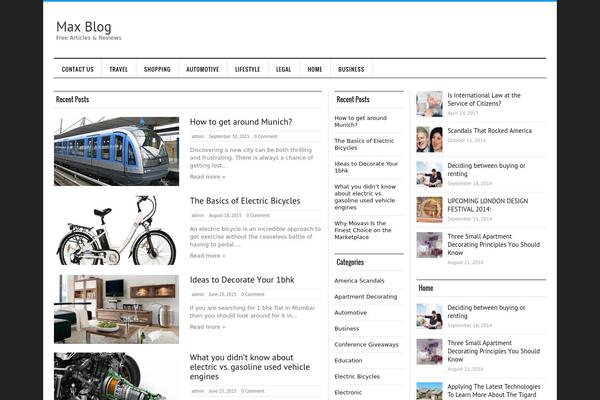Click Home section buying or renting thumbnail
Image resolution: width=600 pixels, height=400 pixels.
[429, 317]
